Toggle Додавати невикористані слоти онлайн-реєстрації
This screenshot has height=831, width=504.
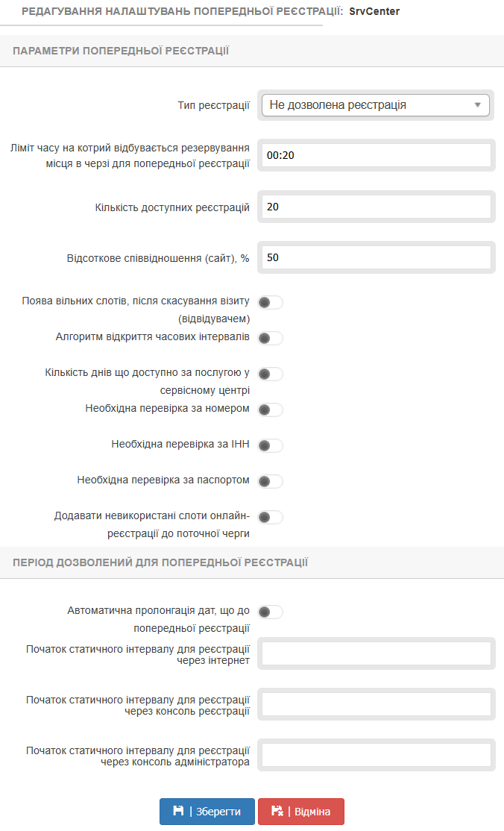(x=270, y=517)
